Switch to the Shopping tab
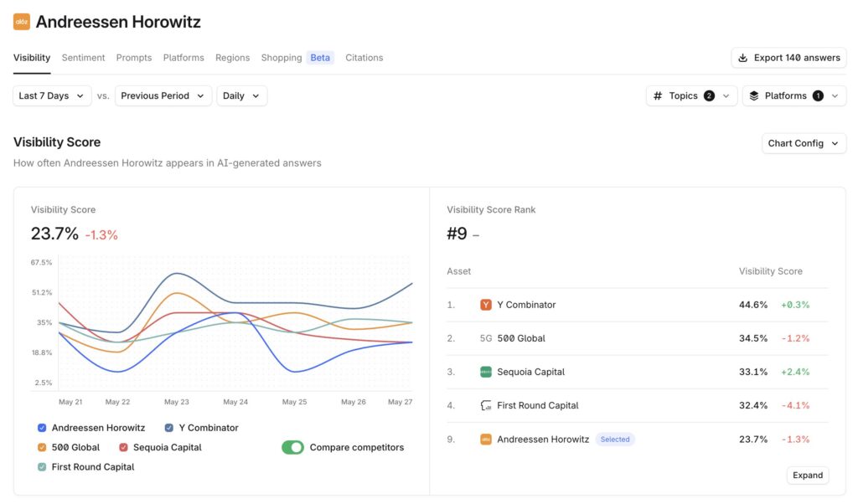This screenshot has height=504, width=858. point(282,58)
